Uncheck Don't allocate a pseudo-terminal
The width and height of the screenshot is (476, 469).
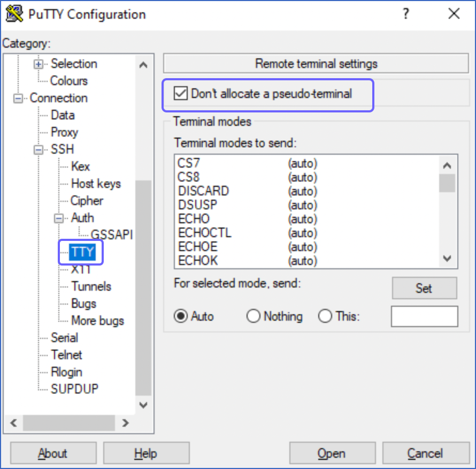[182, 94]
